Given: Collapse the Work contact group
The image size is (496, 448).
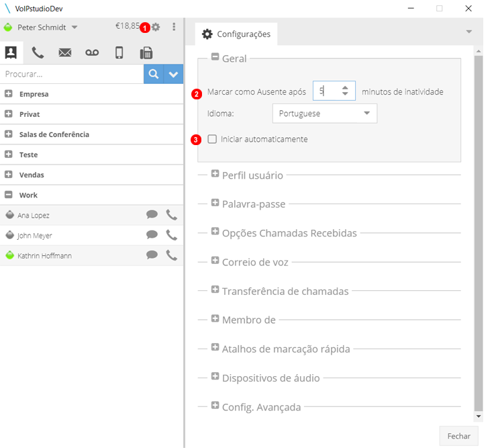Looking at the screenshot, I should (x=9, y=195).
